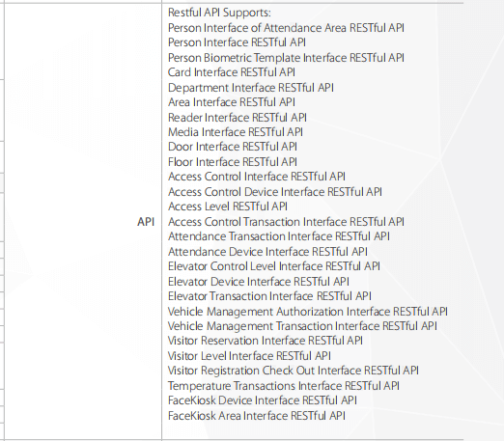The width and height of the screenshot is (504, 441).
Task: Click 'FaceKiosk Area Interface RESTful API' text
Action: click(x=257, y=416)
